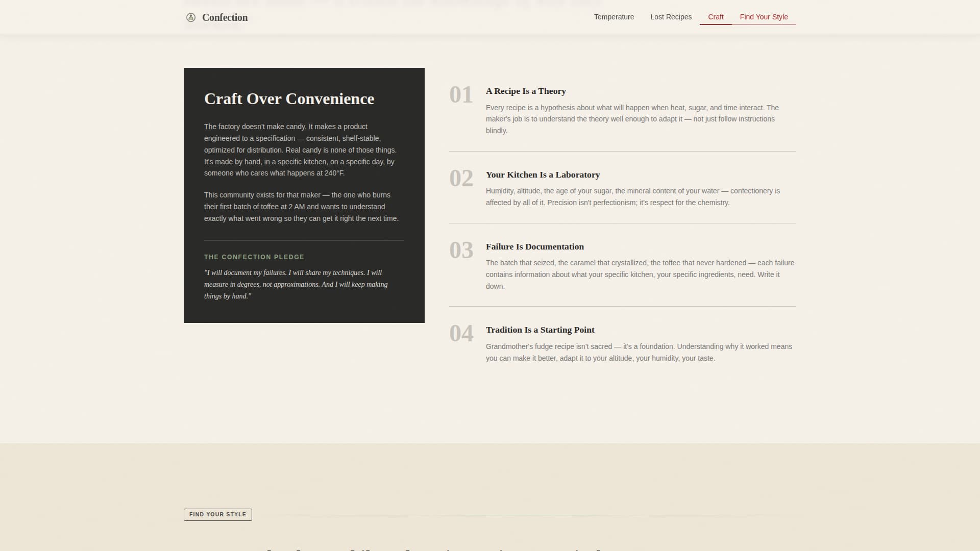The height and width of the screenshot is (551, 980).
Task: Click THE CONFECTION PLEDGE label
Action: [x=254, y=257]
